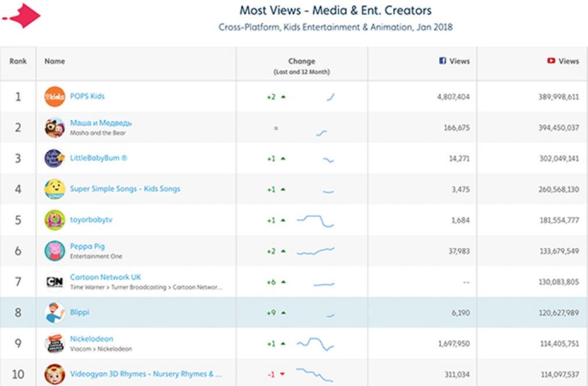The image size is (588, 386).
Task: Sort table by Rank column header
Action: pos(18,61)
